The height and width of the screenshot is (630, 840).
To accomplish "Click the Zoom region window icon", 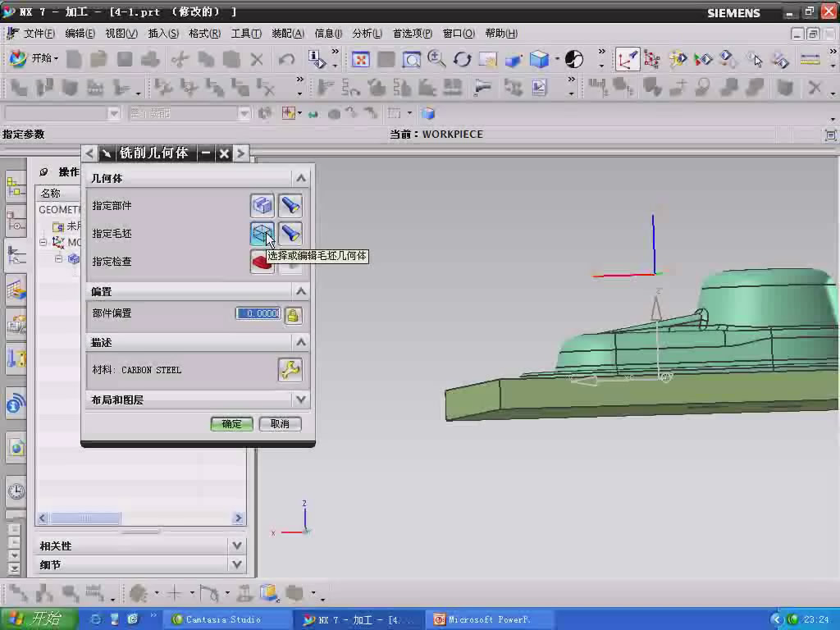I will click(x=411, y=59).
